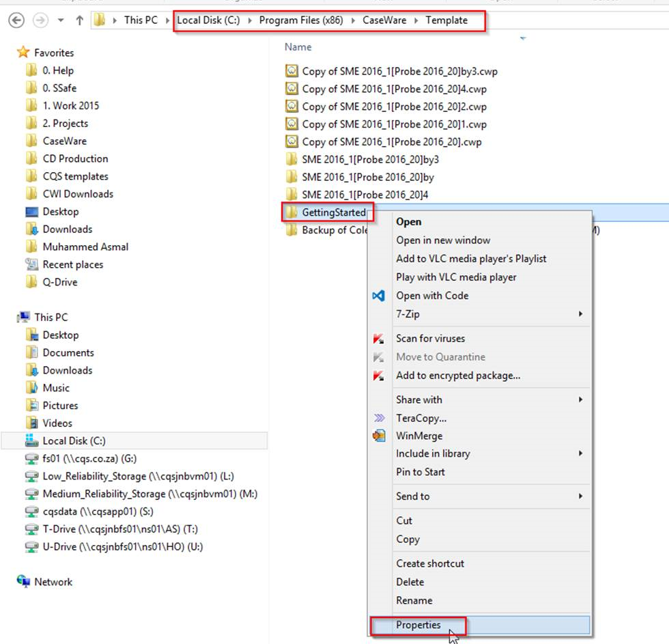Open the 2. Projects favorite
This screenshot has height=644, width=669.
click(x=66, y=124)
